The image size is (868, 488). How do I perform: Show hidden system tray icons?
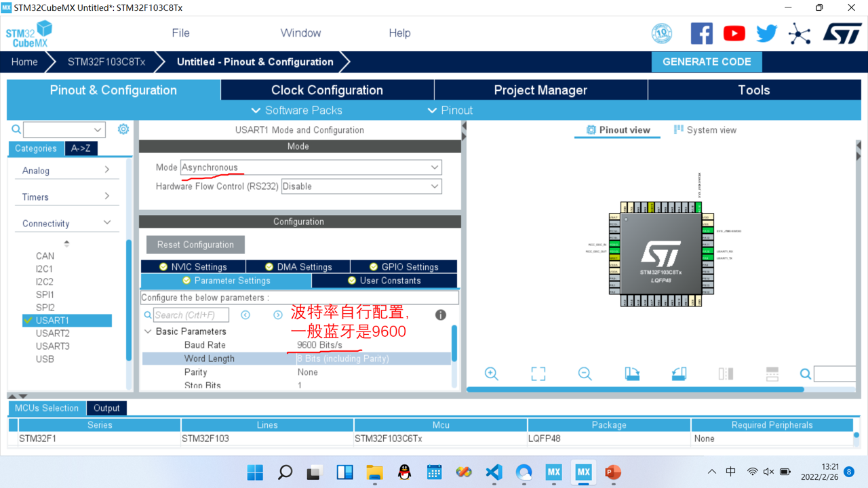(x=711, y=472)
